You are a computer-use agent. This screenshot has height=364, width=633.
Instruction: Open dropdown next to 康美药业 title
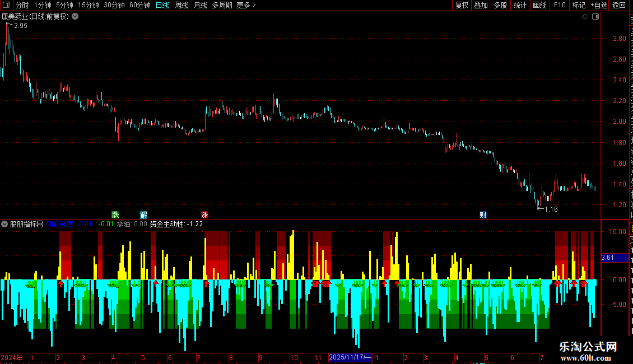point(75,17)
